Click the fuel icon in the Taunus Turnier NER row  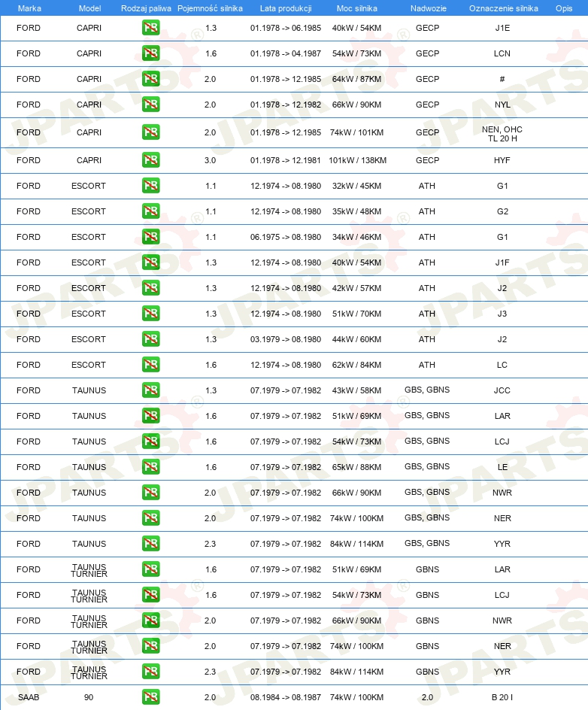click(x=150, y=646)
